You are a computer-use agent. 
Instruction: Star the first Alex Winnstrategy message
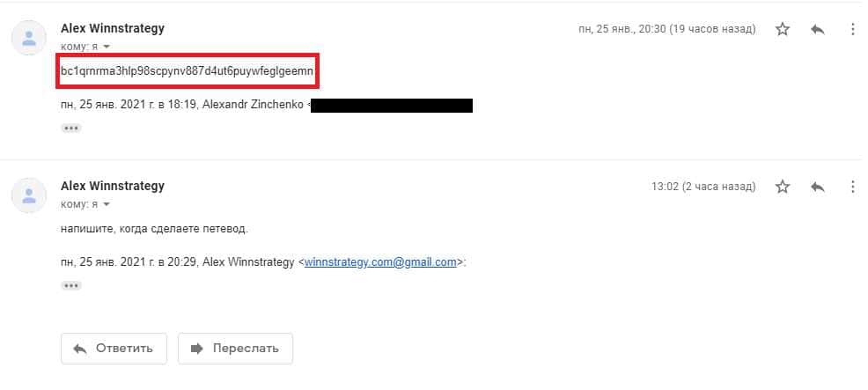click(783, 29)
